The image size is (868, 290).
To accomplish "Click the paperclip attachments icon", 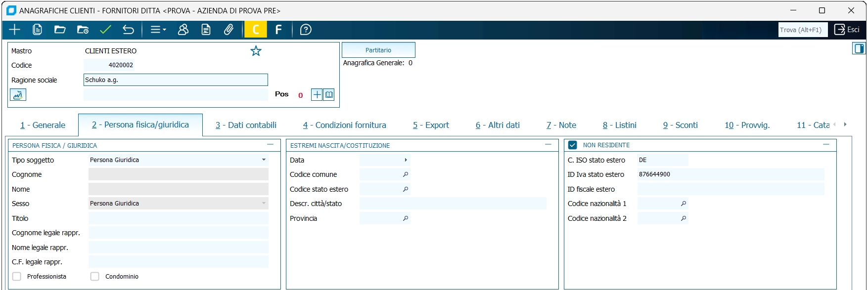I will coord(228,30).
